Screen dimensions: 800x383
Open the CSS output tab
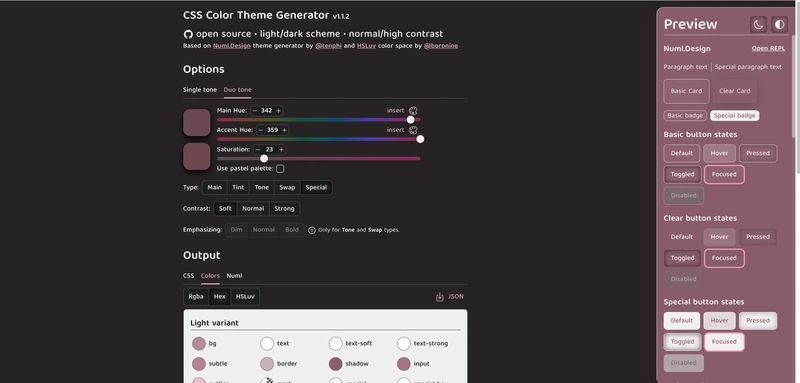tap(189, 276)
